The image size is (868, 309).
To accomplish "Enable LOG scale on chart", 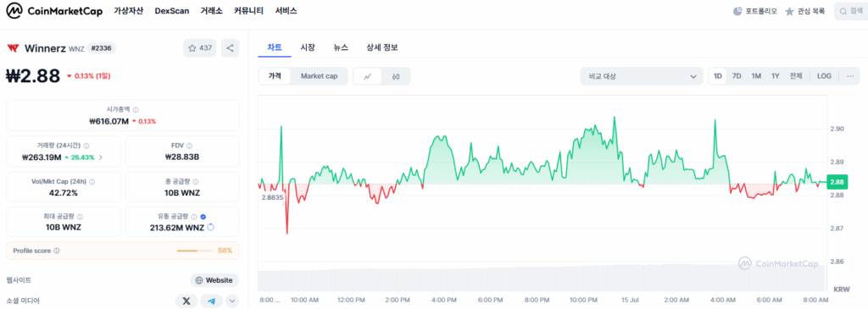I will coord(824,76).
